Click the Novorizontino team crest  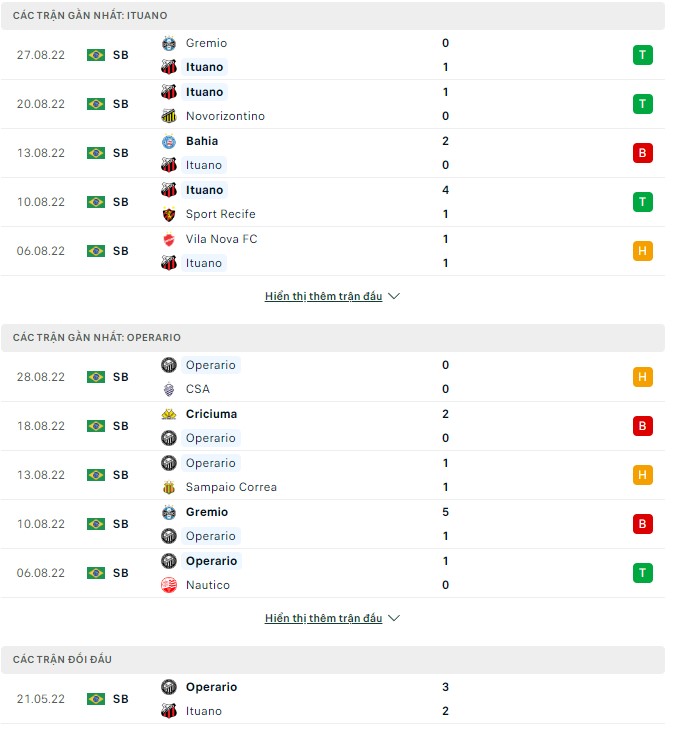(x=168, y=116)
